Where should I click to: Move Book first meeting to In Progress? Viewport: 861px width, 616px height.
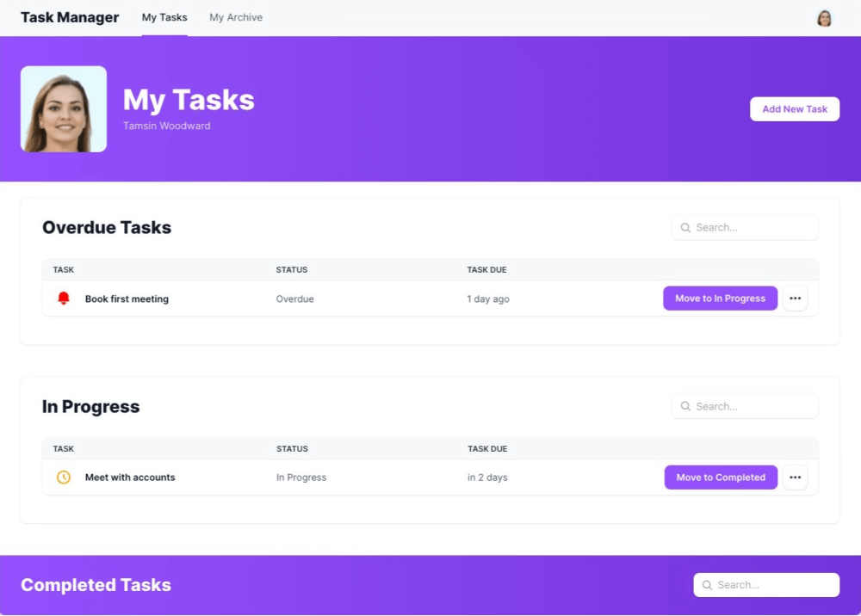(720, 298)
